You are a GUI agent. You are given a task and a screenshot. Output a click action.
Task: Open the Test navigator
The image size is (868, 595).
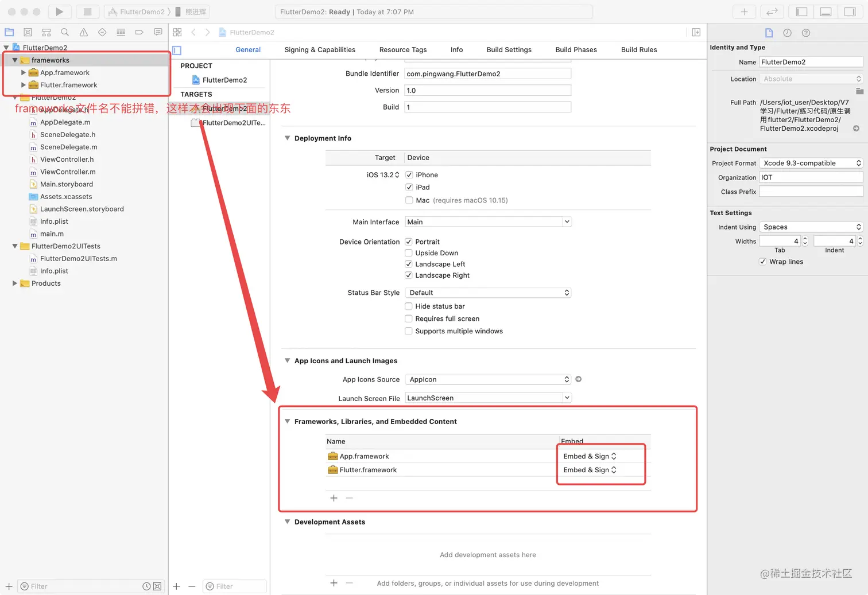click(x=102, y=32)
